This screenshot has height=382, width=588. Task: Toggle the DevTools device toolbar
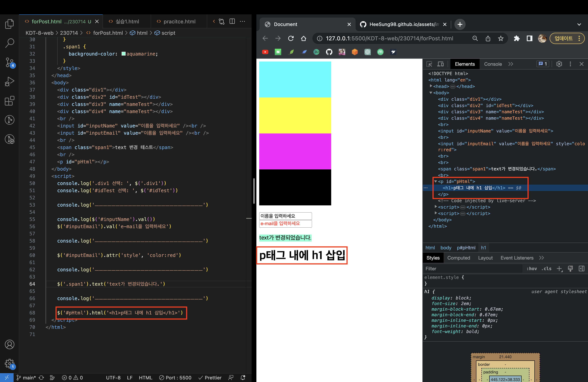tap(441, 64)
